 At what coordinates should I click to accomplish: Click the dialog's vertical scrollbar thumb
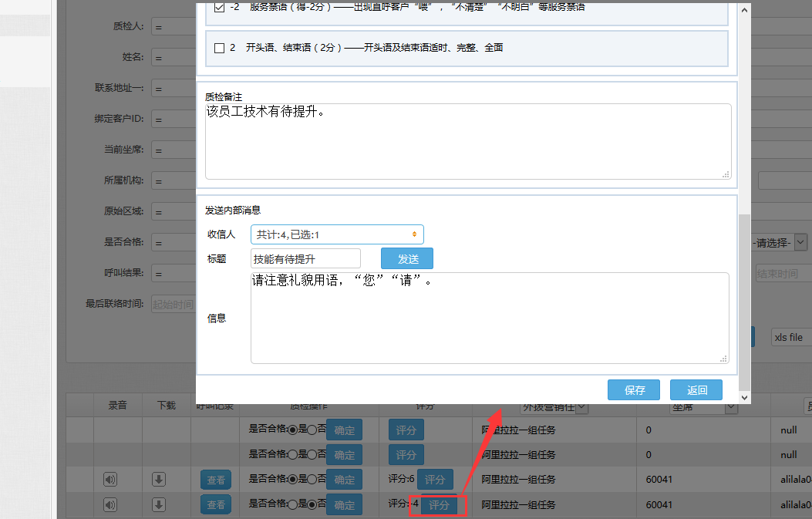(744, 301)
